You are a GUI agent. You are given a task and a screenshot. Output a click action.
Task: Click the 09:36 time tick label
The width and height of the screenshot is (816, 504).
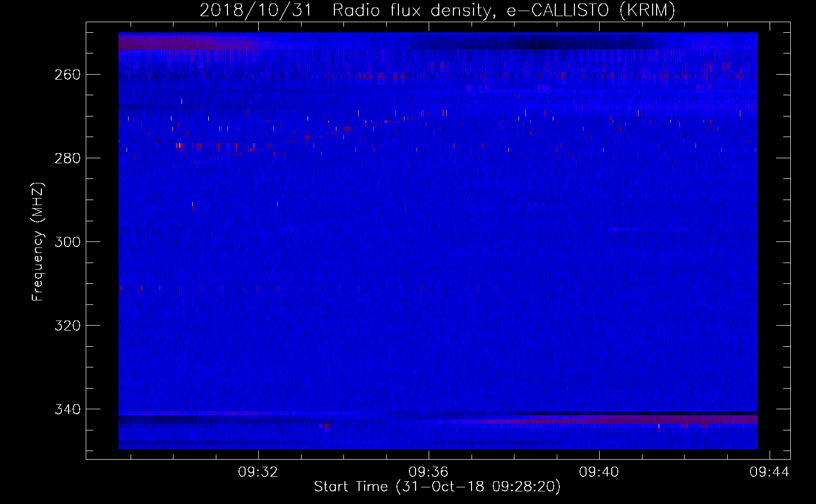(x=429, y=472)
